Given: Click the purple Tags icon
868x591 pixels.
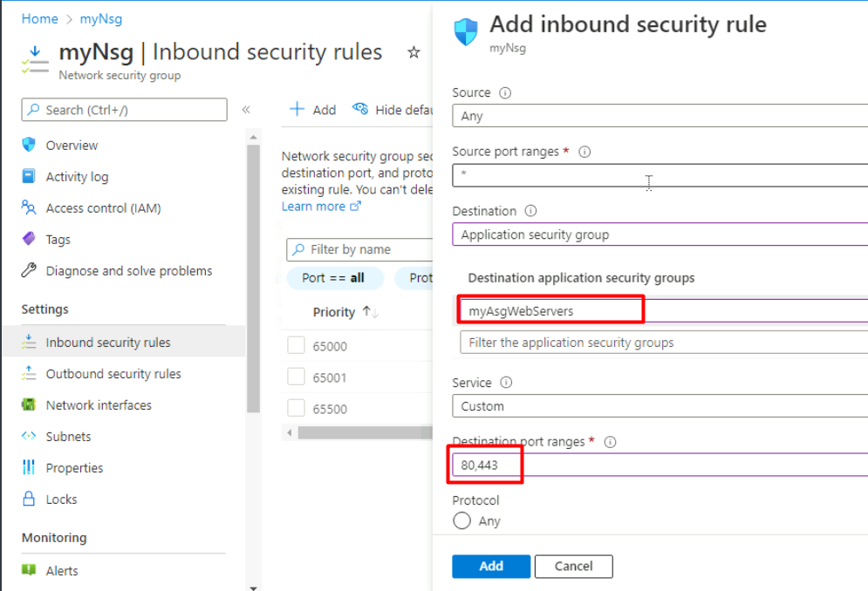Looking at the screenshot, I should (29, 239).
